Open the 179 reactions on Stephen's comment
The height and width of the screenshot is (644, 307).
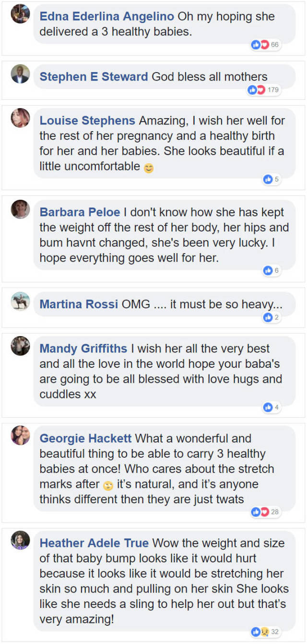point(263,90)
